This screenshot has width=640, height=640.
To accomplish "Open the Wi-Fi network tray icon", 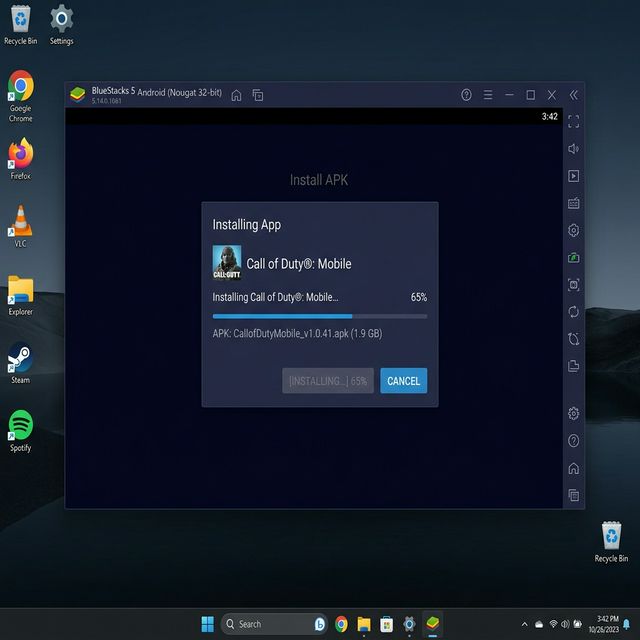I will click(x=553, y=624).
